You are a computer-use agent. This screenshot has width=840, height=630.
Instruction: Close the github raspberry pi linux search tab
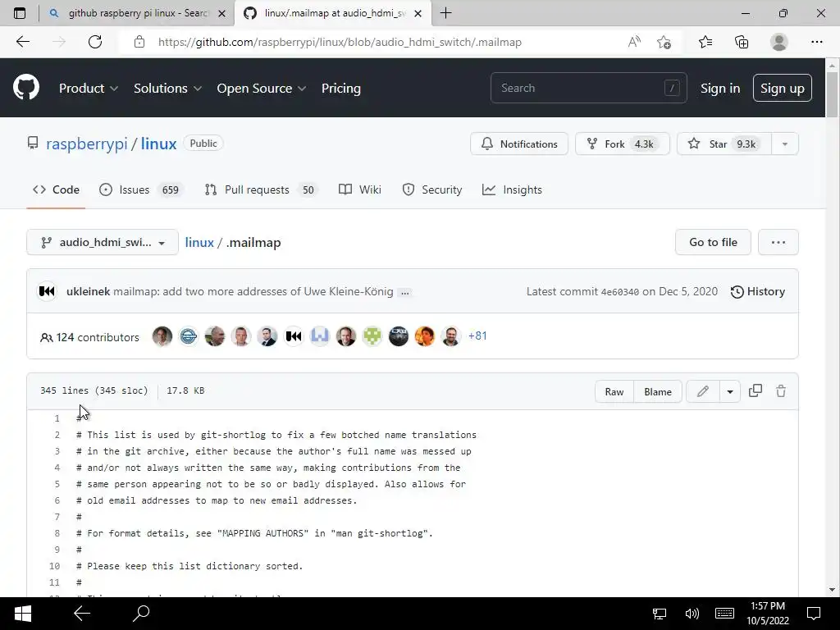pos(221,13)
